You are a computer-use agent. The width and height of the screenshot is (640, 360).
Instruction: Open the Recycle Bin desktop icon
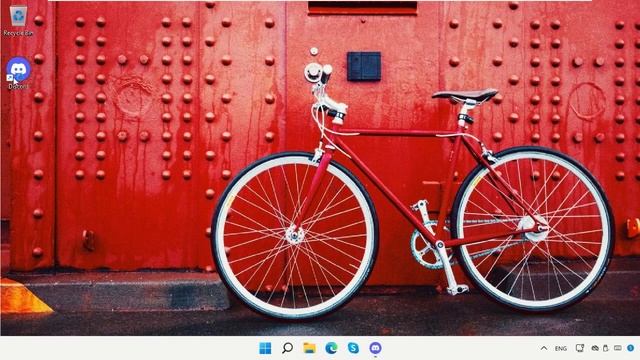click(x=18, y=21)
